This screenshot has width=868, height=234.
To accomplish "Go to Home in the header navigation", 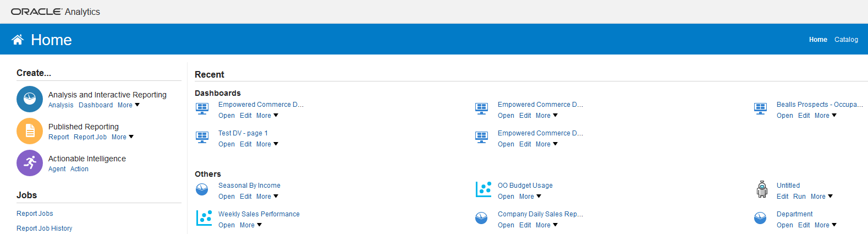I will [x=818, y=40].
